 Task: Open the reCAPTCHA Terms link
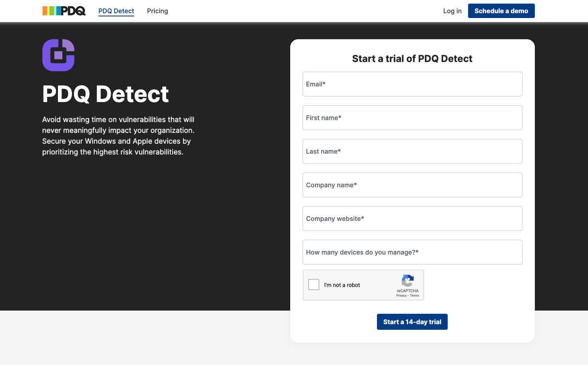tap(415, 296)
